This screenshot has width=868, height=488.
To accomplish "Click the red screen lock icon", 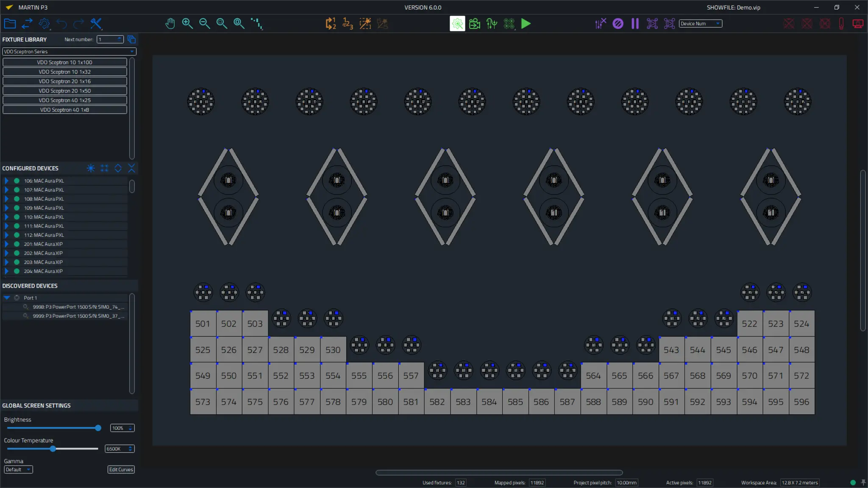I will tap(858, 24).
